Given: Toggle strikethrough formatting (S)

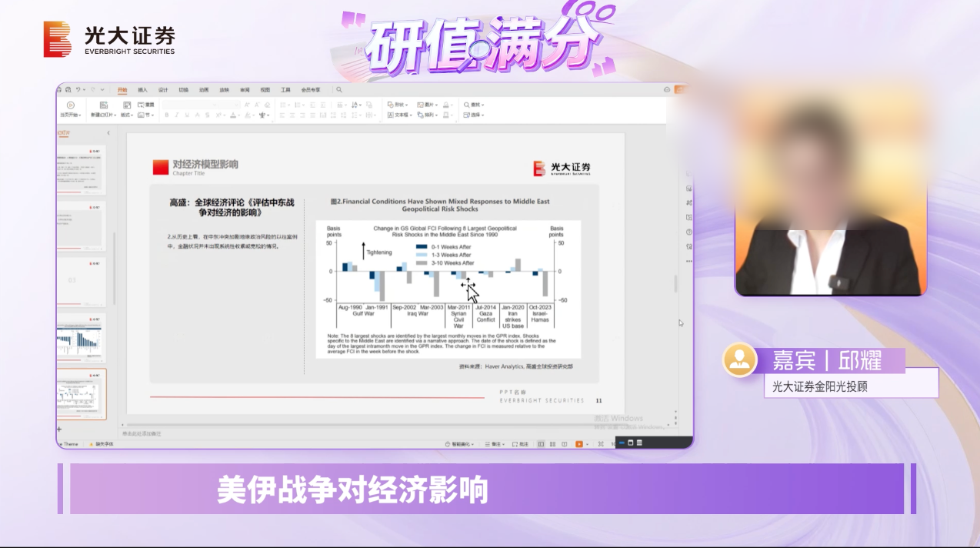Looking at the screenshot, I should [207, 115].
